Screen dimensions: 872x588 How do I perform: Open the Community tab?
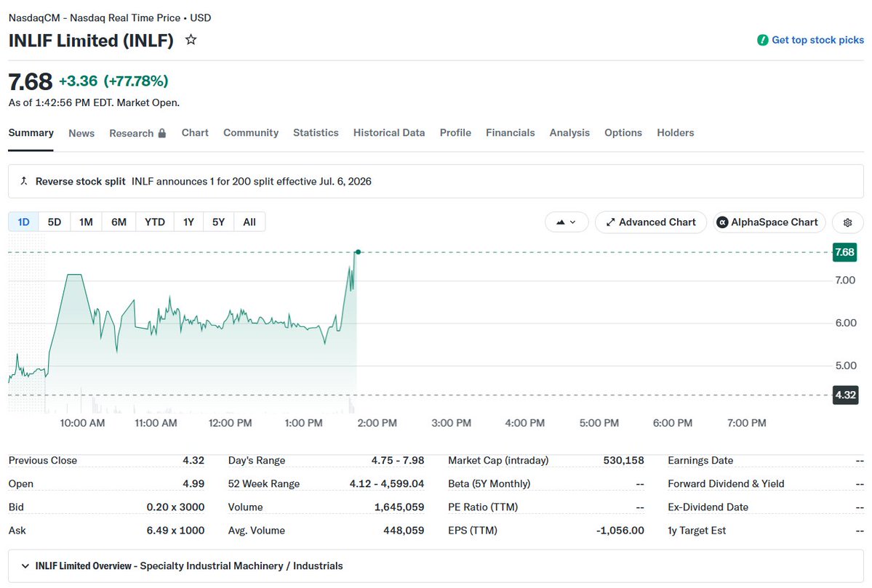(251, 133)
